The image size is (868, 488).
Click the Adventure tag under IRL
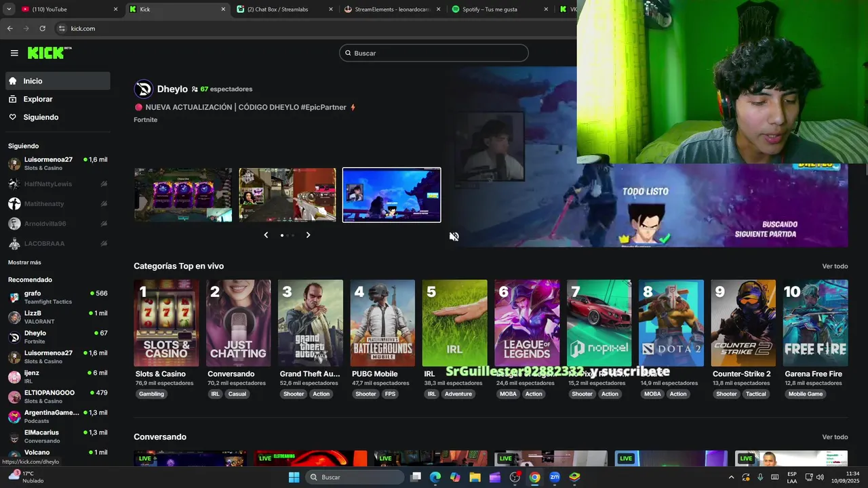tap(458, 394)
